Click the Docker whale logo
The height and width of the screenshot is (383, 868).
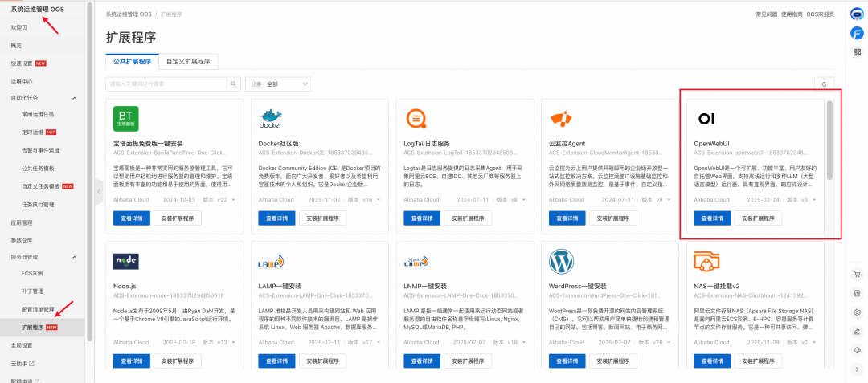tap(271, 118)
